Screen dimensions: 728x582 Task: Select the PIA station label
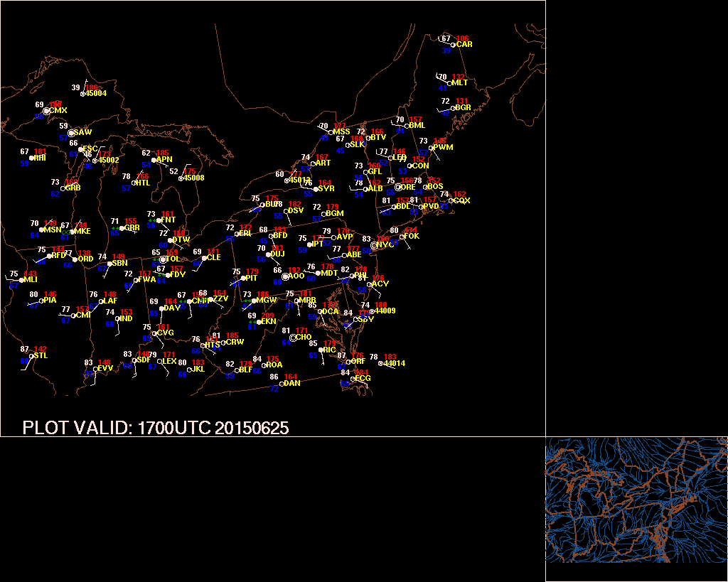(x=50, y=301)
